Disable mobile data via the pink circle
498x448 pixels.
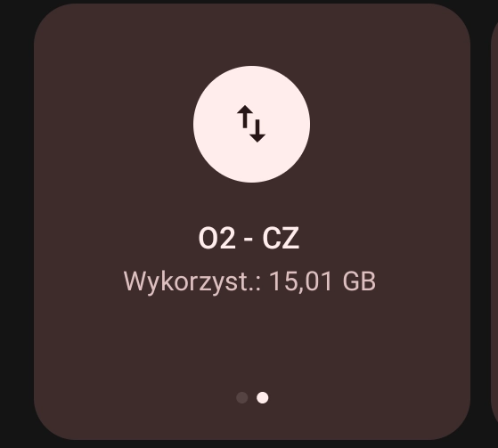coord(251,124)
